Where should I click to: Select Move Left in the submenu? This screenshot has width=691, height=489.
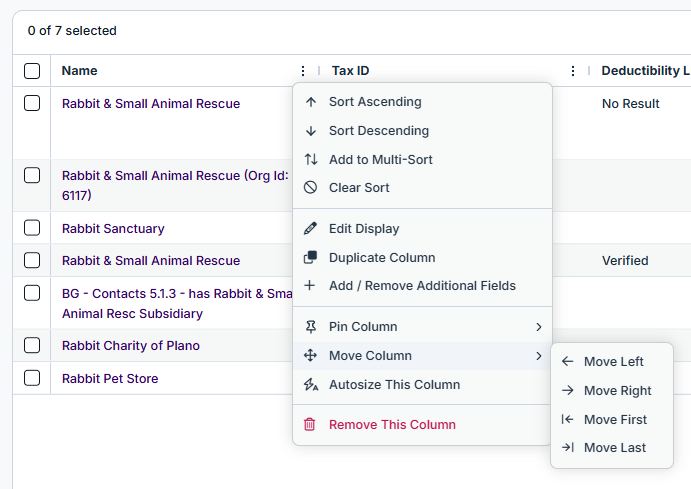pyautogui.click(x=612, y=362)
